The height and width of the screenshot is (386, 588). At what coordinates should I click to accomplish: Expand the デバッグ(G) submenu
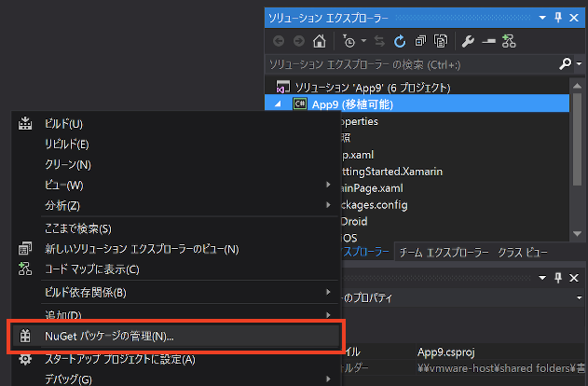tap(176, 379)
